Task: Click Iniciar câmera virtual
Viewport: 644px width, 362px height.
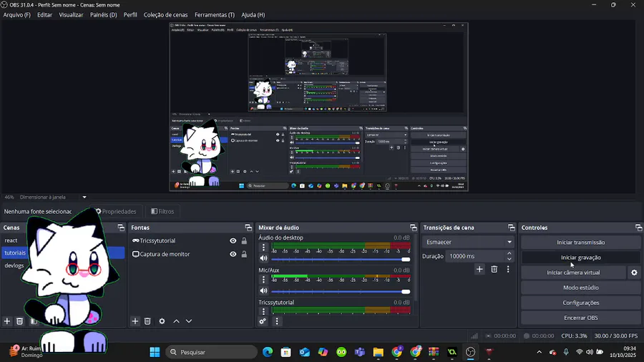Action: (x=573, y=273)
